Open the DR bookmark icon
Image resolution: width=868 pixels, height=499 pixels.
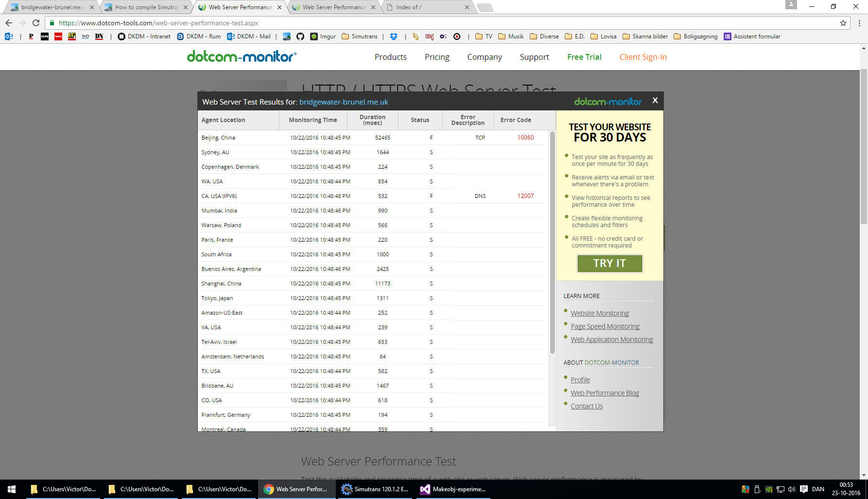(x=45, y=36)
